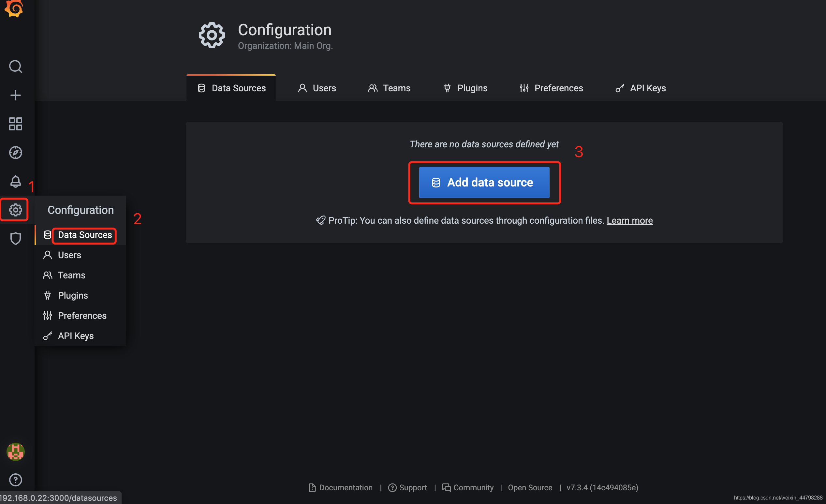Open the Community footer link
Image resolution: width=826 pixels, height=504 pixels.
[468, 488]
